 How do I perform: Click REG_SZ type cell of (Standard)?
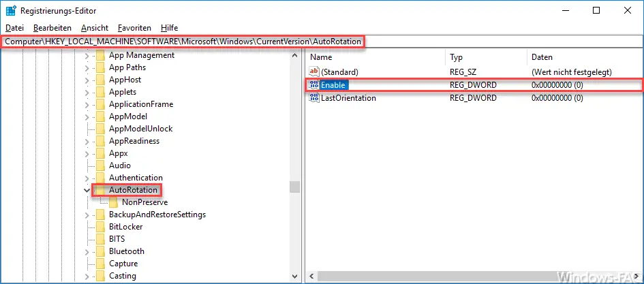pos(463,72)
